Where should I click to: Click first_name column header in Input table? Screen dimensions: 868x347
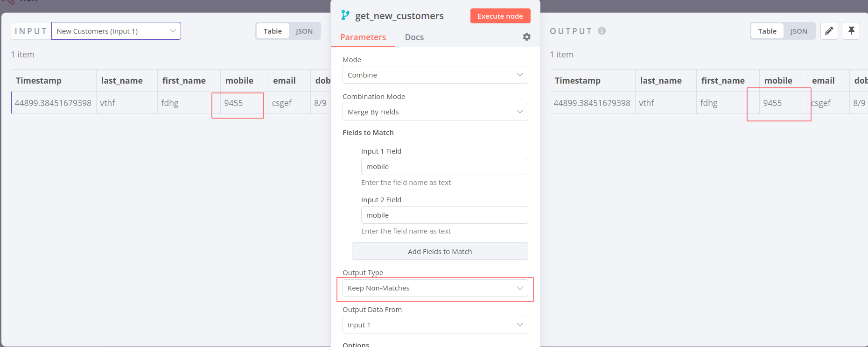click(189, 80)
